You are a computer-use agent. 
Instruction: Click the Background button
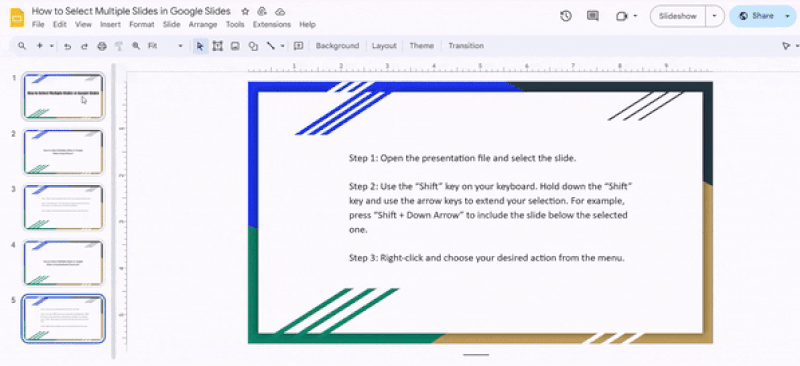(337, 46)
